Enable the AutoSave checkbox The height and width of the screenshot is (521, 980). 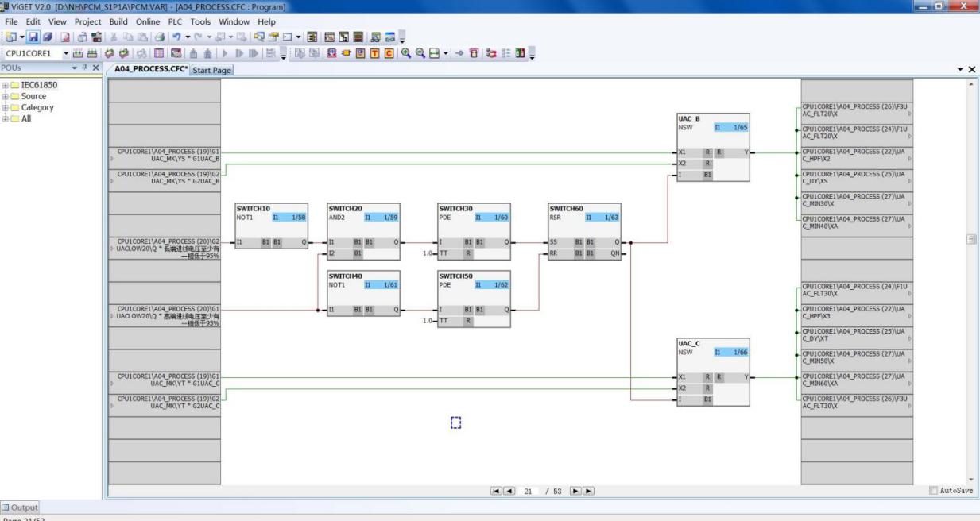click(933, 492)
